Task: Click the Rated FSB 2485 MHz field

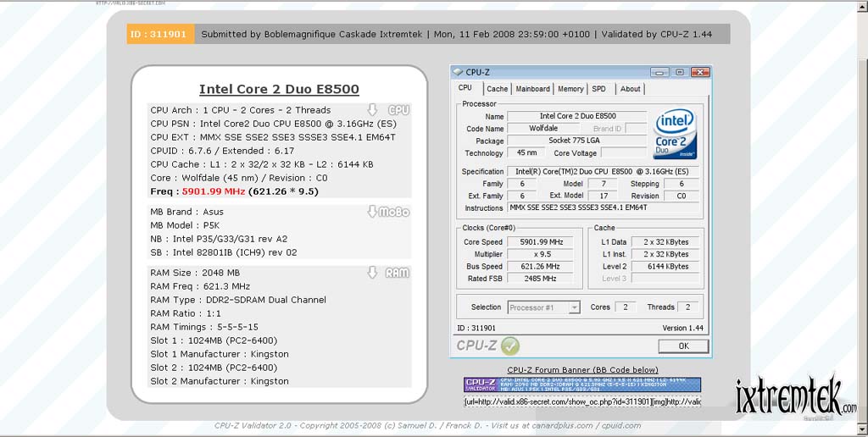Action: tap(541, 279)
